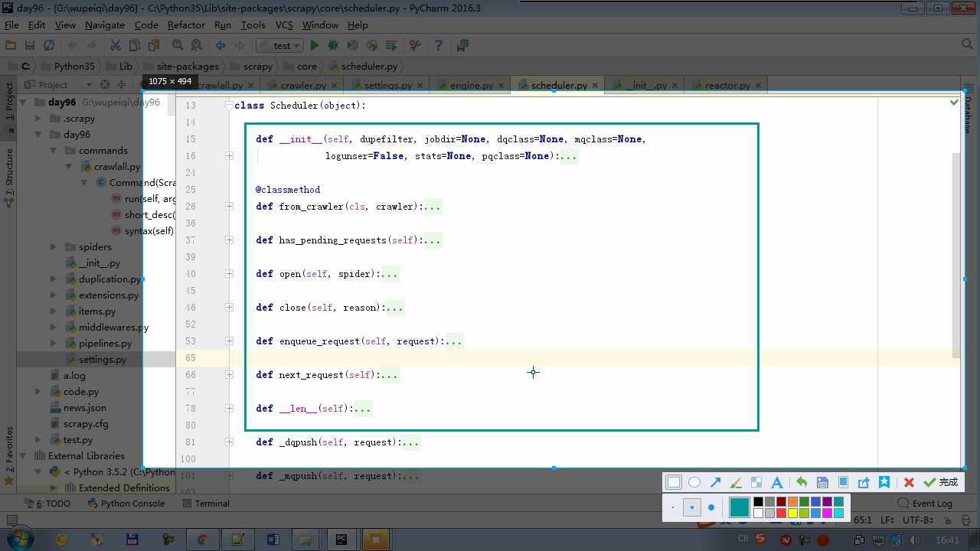This screenshot has height=551, width=980.
Task: Choose the largest brush size dot
Action: [711, 507]
